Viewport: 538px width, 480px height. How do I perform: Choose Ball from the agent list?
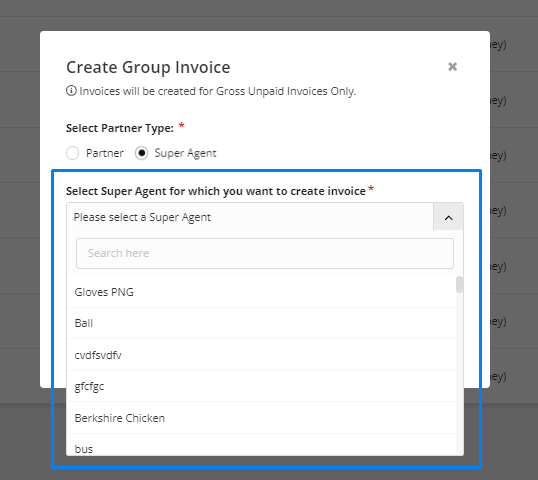[x=261, y=323]
